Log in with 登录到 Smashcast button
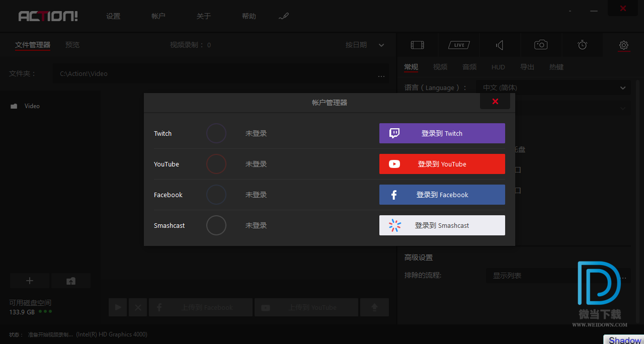The image size is (644, 344). pyautogui.click(x=442, y=225)
